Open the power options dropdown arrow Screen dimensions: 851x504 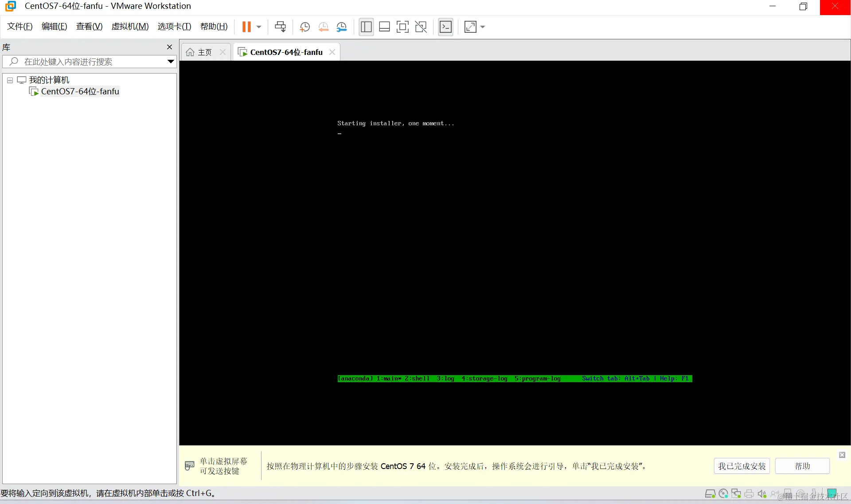[x=259, y=27]
